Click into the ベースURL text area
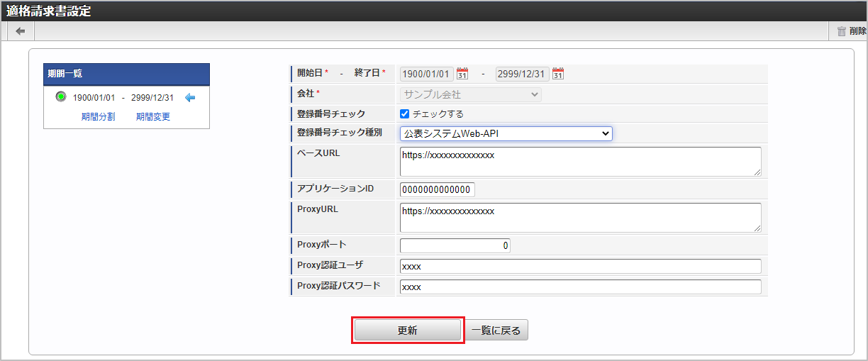This screenshot has width=868, height=361. pos(581,162)
